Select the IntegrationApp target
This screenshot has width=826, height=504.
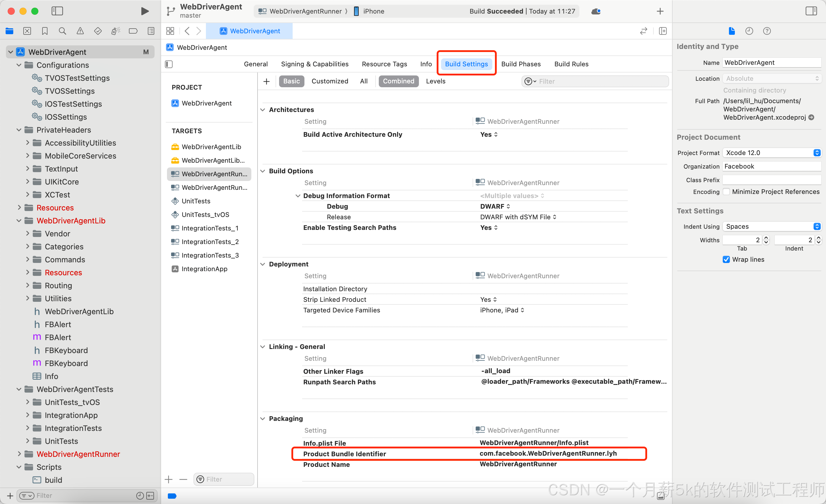click(x=209, y=269)
